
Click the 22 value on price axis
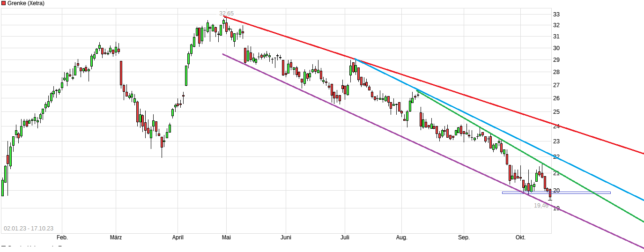[x=556, y=156]
